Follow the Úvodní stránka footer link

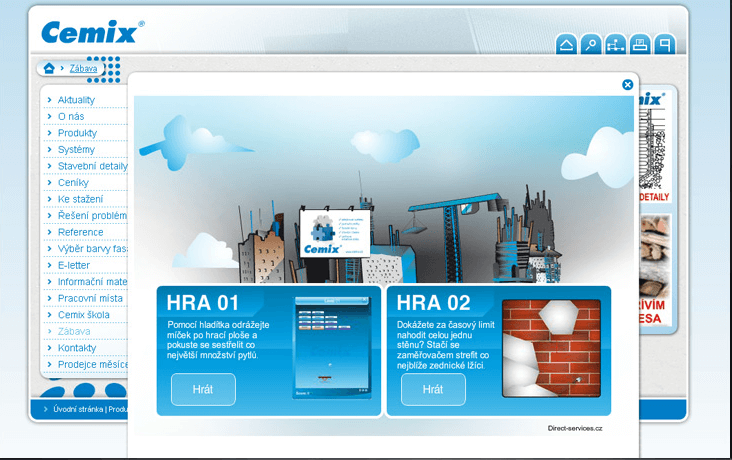pyautogui.click(x=78, y=409)
